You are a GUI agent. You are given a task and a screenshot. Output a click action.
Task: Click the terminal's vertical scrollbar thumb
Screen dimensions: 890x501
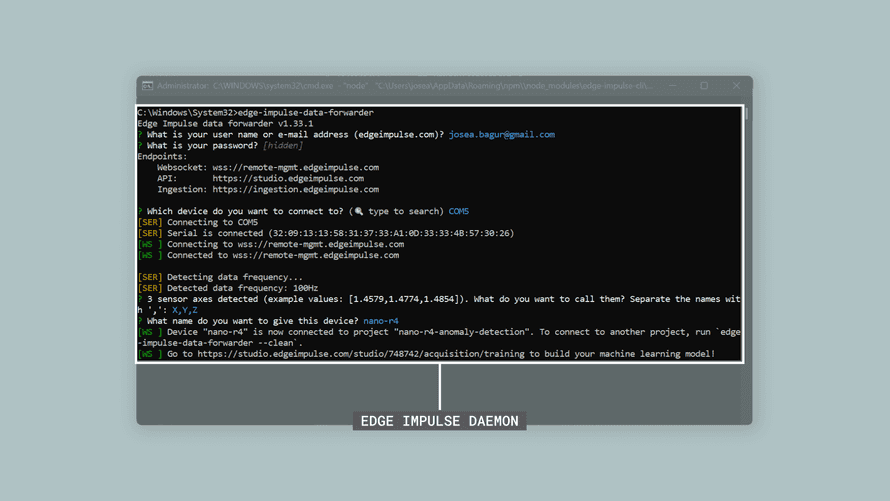746,115
